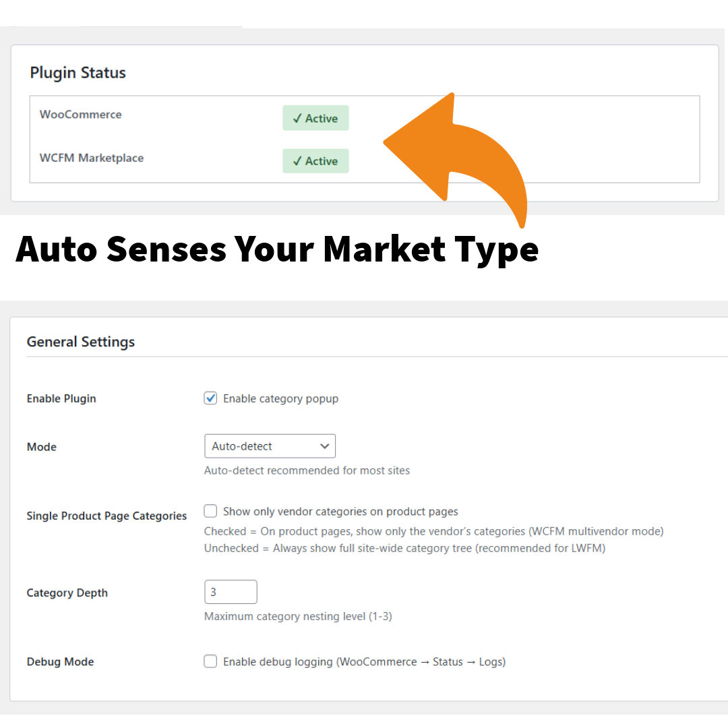Click the Auto-detect recommended hint text
The width and height of the screenshot is (728, 728).
[307, 471]
